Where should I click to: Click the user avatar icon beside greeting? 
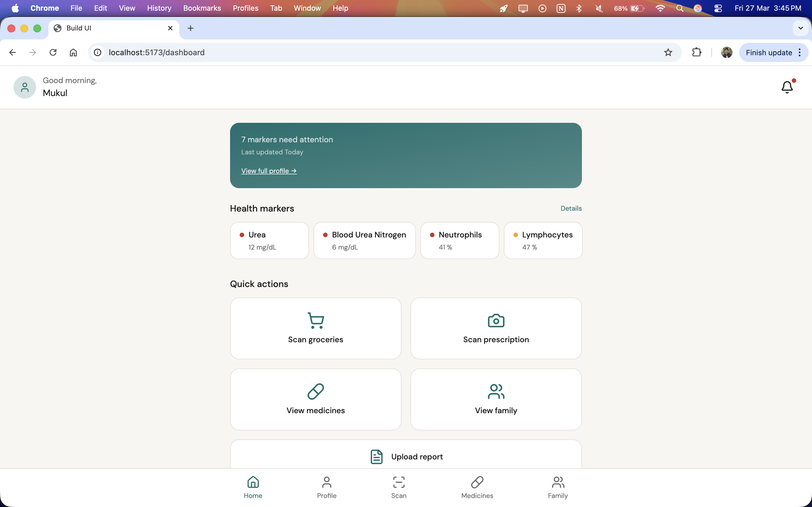click(x=25, y=87)
